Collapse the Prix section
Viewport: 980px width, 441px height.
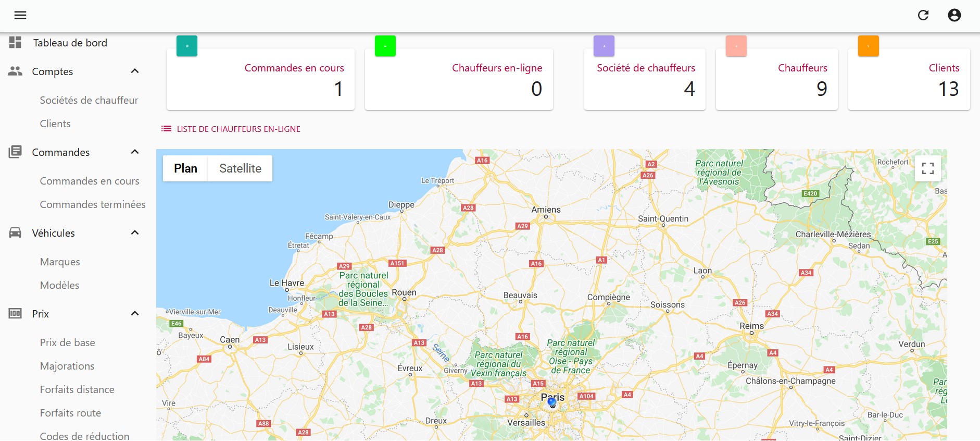[135, 313]
